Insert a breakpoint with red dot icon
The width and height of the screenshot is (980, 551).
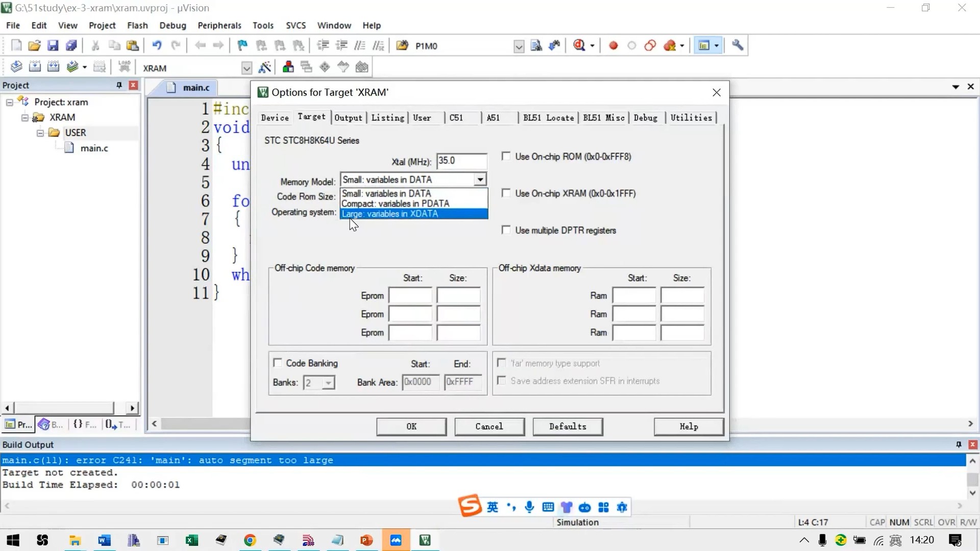(x=614, y=46)
